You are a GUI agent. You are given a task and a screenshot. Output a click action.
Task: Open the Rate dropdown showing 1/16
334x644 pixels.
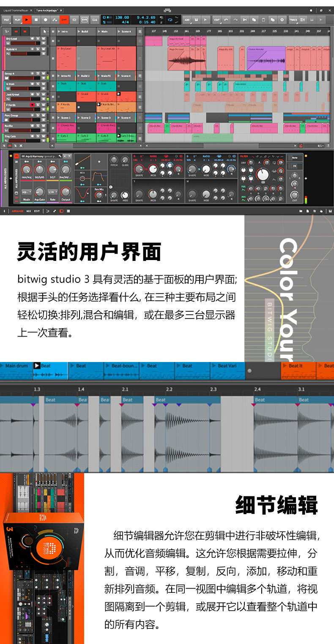point(52,192)
